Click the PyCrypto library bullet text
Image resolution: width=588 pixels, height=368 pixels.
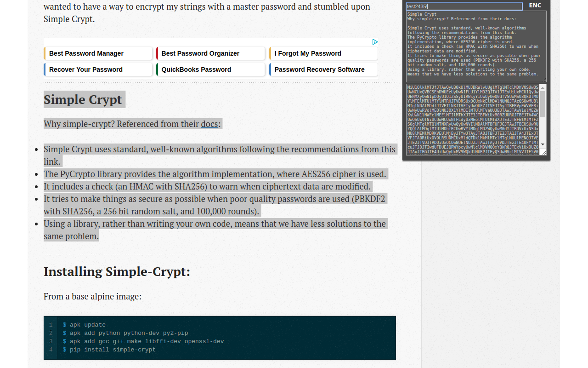coord(215,174)
